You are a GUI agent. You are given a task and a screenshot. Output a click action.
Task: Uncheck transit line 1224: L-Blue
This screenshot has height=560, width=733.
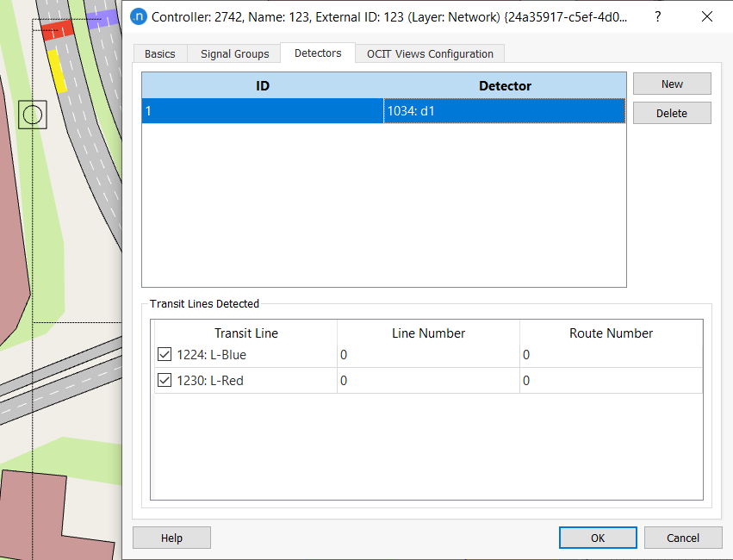[165, 353]
